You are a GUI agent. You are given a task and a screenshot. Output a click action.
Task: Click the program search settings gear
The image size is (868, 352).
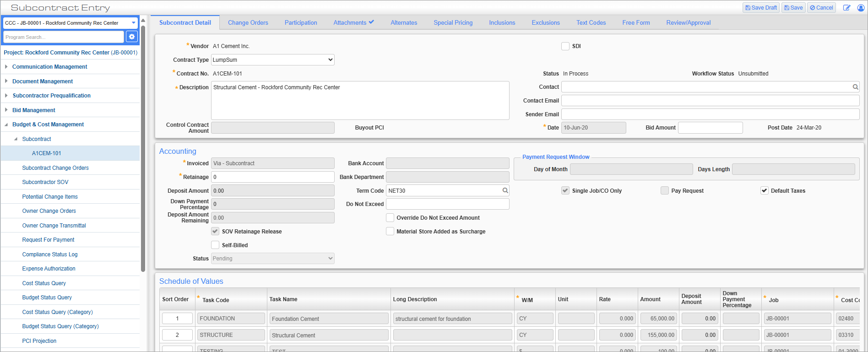pos(132,37)
